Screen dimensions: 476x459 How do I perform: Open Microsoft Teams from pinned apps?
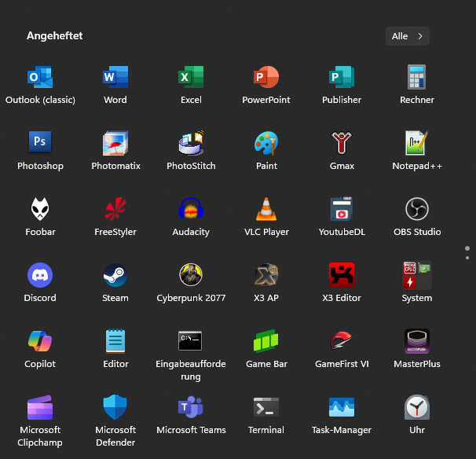(191, 407)
